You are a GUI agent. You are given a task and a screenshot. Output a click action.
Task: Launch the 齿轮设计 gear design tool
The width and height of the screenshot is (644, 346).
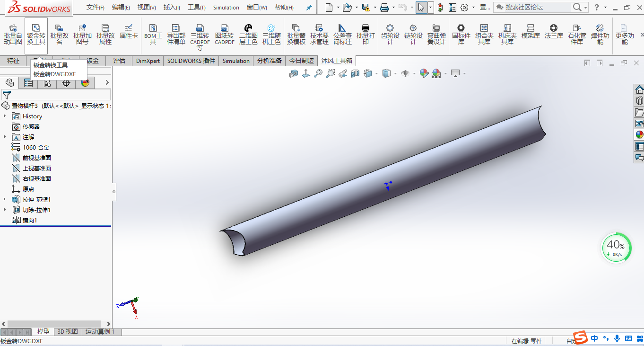[x=390, y=35]
